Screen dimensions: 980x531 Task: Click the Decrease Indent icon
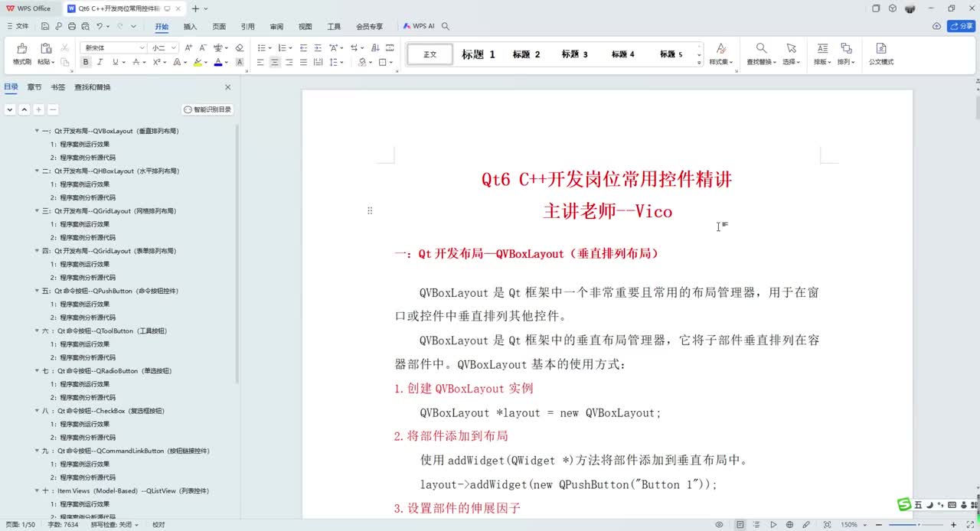[303, 47]
